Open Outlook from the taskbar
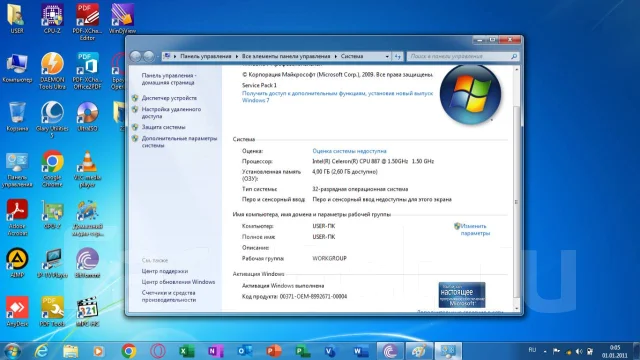Viewport: 640px width, 360px height. click(x=245, y=351)
